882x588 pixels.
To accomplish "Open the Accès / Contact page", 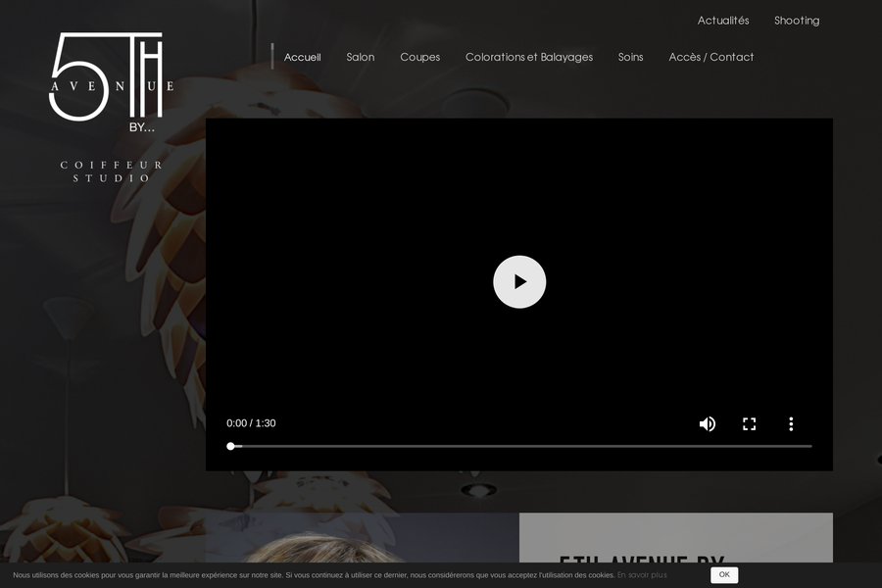I will pos(711,57).
